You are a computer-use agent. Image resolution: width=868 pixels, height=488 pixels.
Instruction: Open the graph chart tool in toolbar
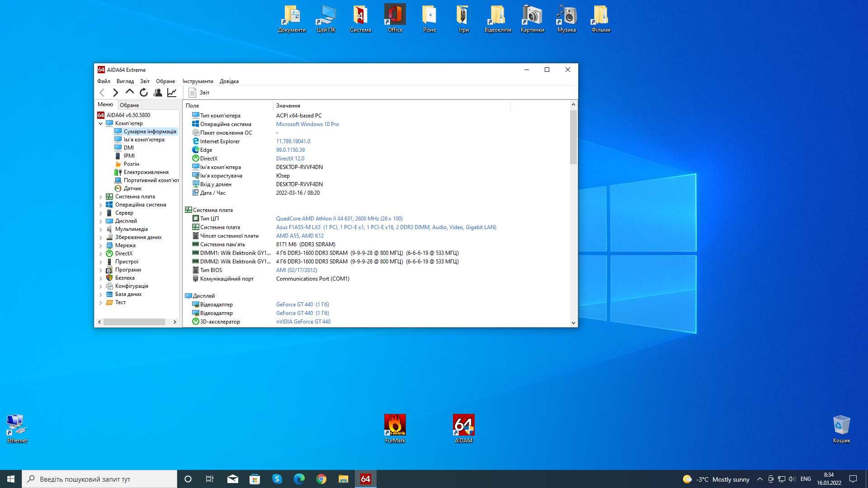point(172,93)
